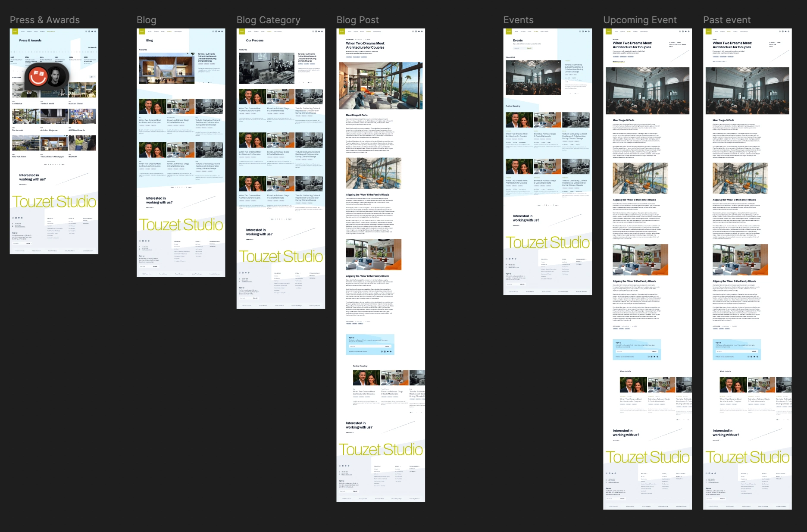The image size is (807, 532).
Task: Click 'Interested in working with us?' in Blog Post
Action: (359, 425)
